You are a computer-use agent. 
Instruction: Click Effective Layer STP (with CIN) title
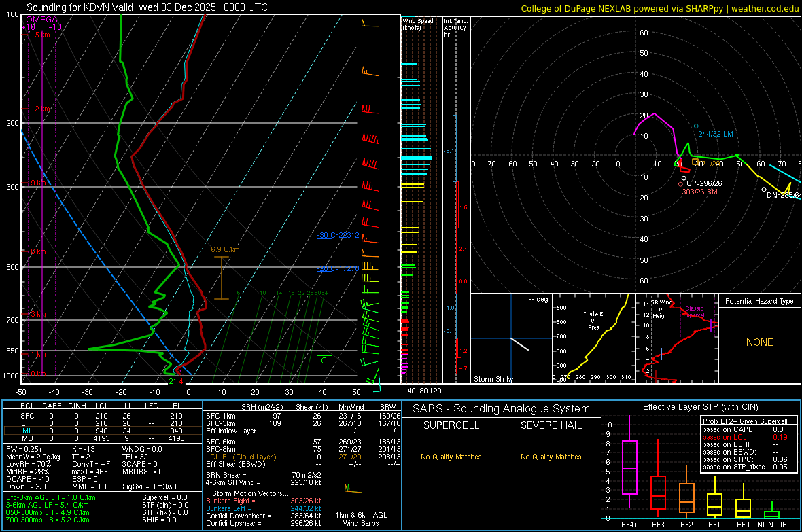coord(700,407)
